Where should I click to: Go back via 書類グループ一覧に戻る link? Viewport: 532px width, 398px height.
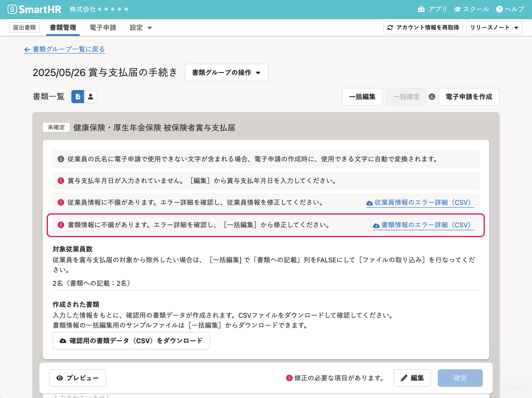coord(65,49)
